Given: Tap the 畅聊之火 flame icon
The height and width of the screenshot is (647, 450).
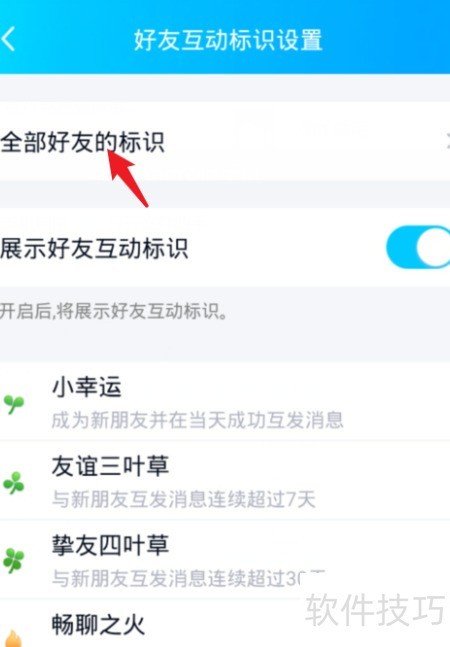Looking at the screenshot, I should click(x=14, y=638).
